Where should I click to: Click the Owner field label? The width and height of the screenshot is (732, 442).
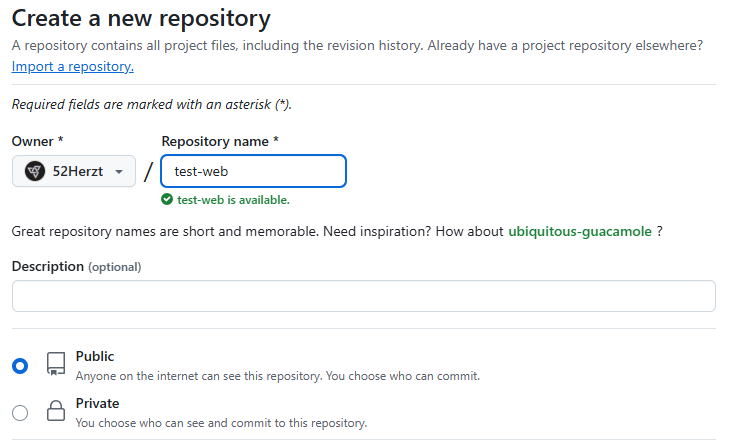coord(38,141)
